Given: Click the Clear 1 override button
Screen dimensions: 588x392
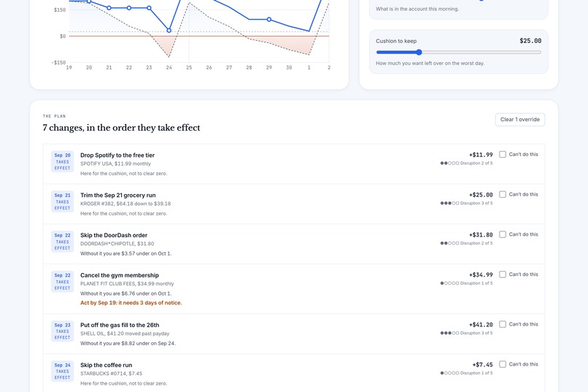Looking at the screenshot, I should (x=519, y=120).
